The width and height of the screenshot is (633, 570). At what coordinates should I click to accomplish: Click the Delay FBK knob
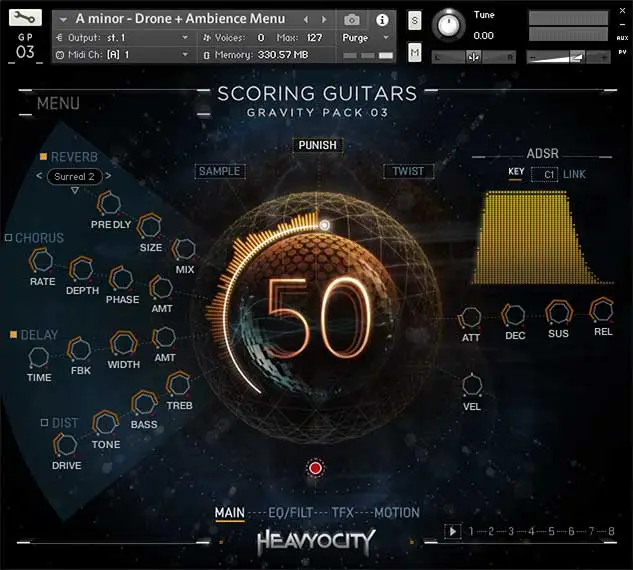point(80,349)
